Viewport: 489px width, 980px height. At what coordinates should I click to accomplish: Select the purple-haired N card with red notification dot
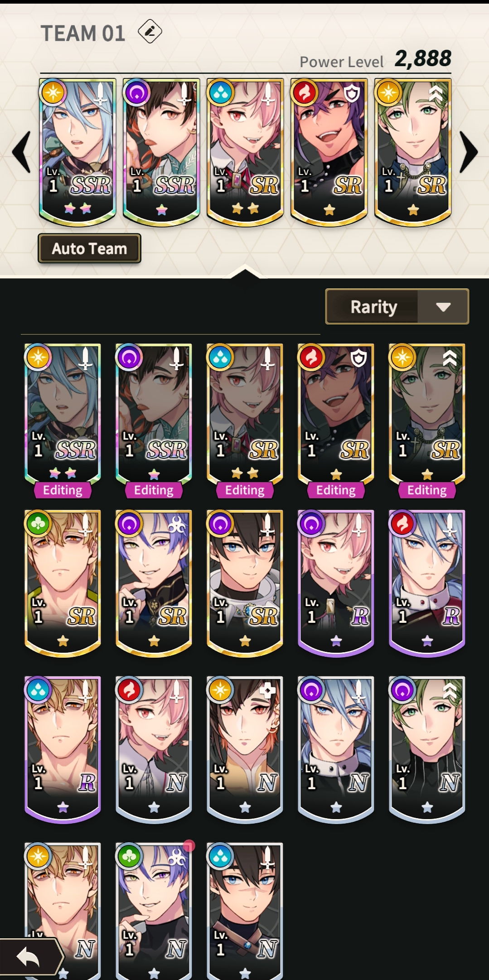pyautogui.click(x=154, y=911)
